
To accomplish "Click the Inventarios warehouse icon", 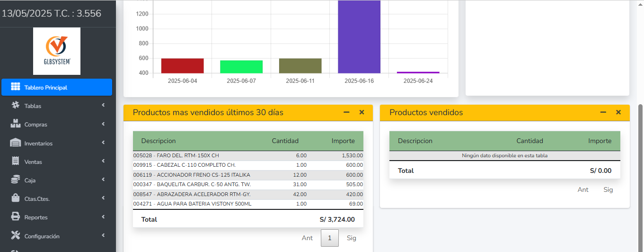I will (x=15, y=143).
